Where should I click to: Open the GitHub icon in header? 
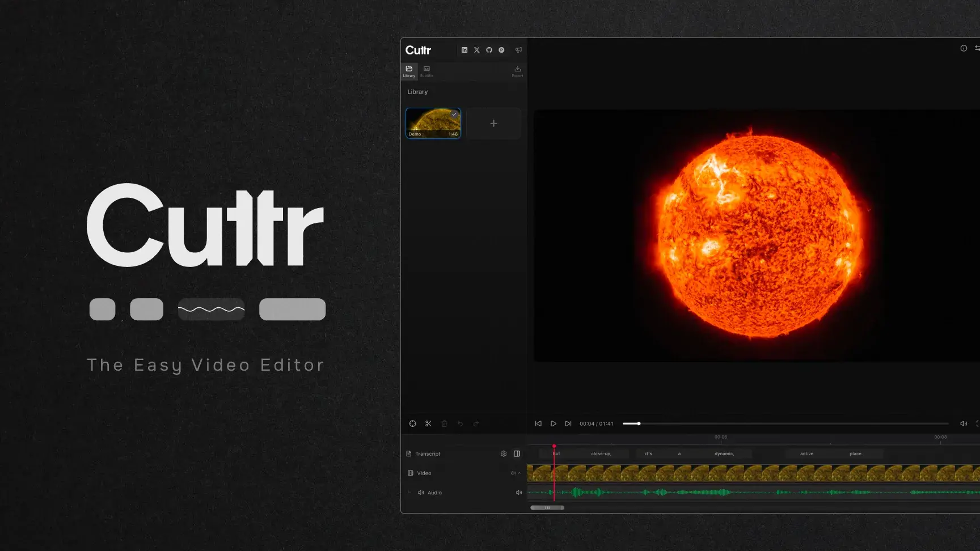click(489, 50)
